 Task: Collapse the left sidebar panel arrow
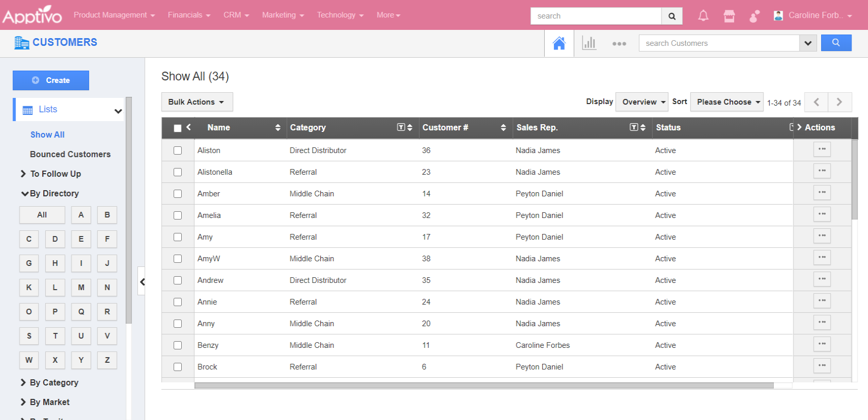tap(142, 281)
